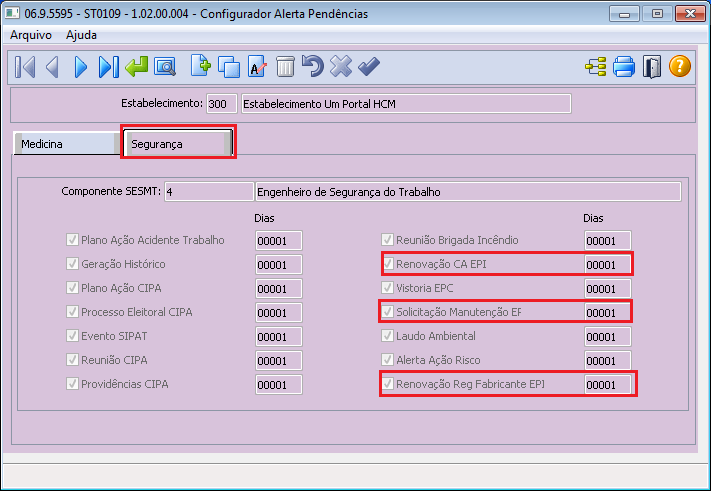The height and width of the screenshot is (497, 711).
Task: Close the Configurador Alerta Pendências window
Action: 690,14
